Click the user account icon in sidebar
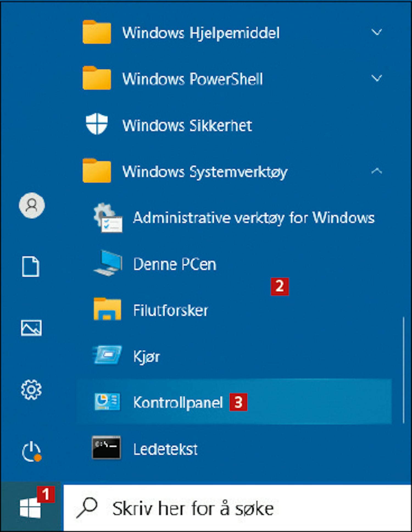 [32, 206]
